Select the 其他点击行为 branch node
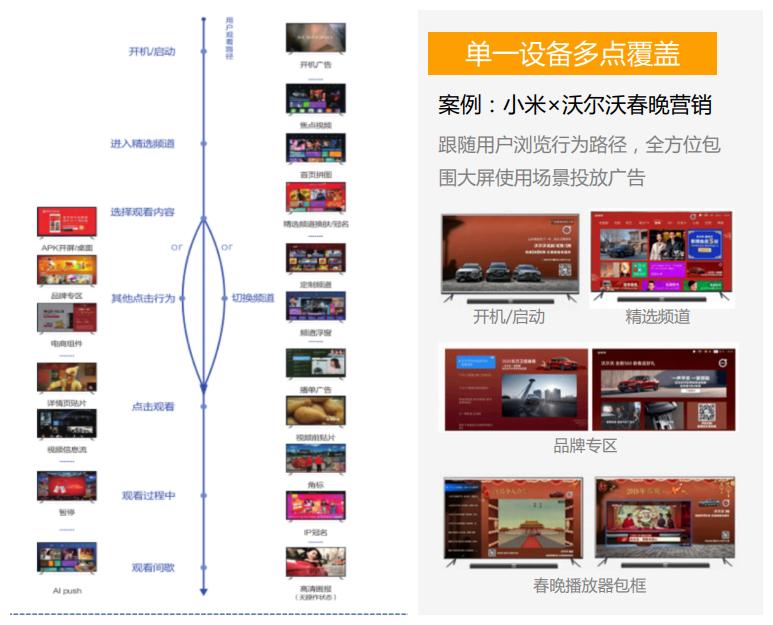Viewport: 773px width, 625px height. [x=182, y=298]
